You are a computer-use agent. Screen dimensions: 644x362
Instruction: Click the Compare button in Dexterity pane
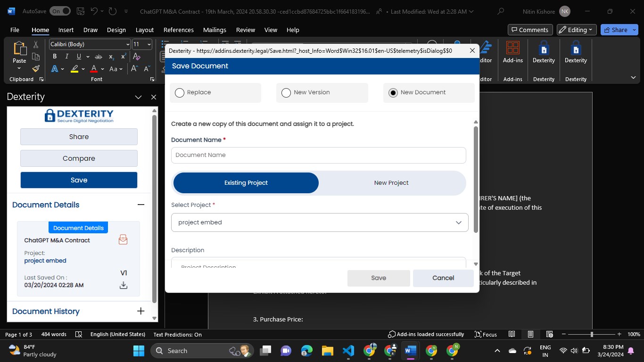(x=79, y=158)
